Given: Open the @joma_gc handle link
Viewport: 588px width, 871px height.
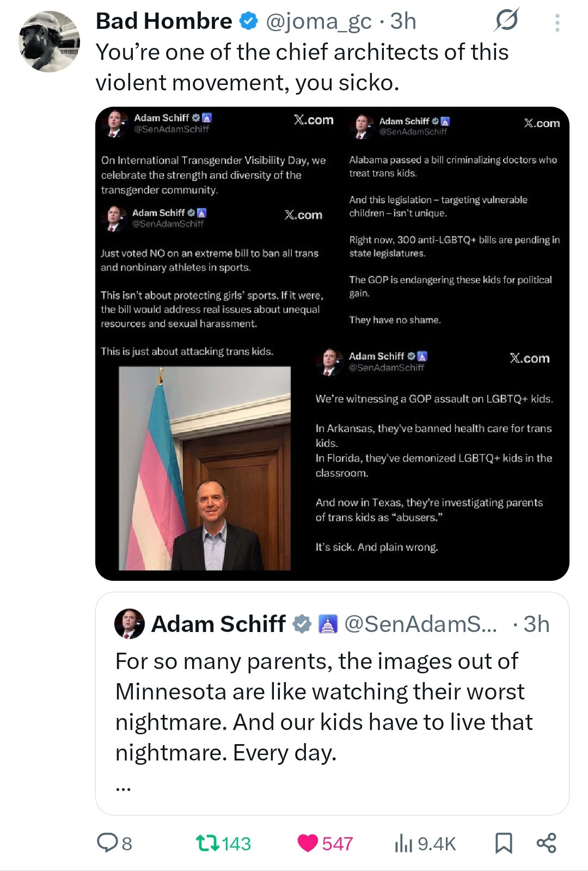Looking at the screenshot, I should point(318,21).
